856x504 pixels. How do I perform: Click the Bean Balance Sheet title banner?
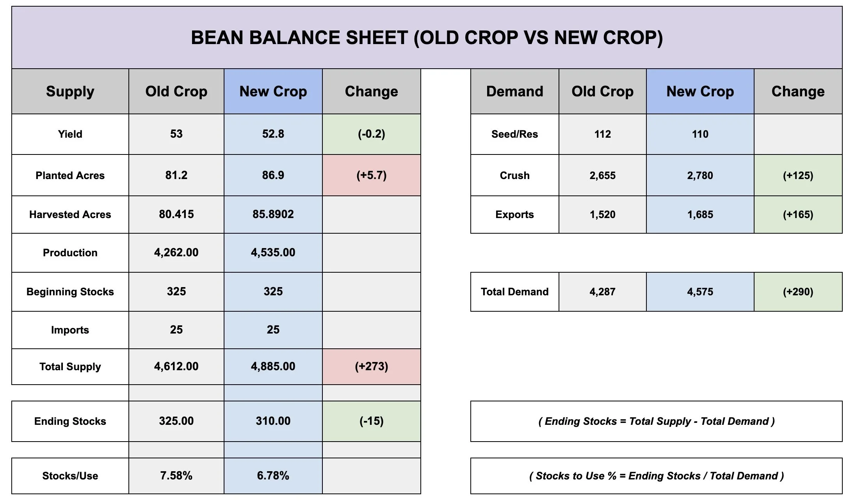[x=427, y=37]
